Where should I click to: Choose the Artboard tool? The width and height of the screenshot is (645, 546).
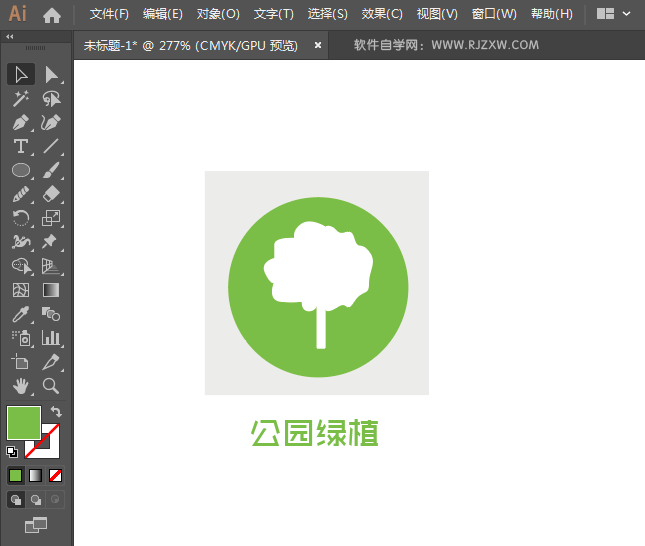[x=20, y=362]
